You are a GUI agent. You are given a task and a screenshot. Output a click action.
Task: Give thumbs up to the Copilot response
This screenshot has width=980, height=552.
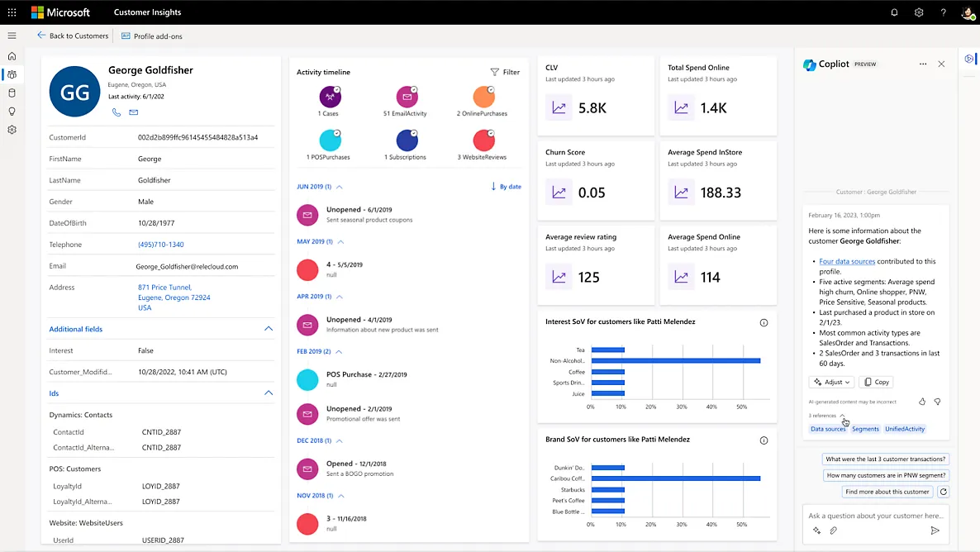click(921, 401)
